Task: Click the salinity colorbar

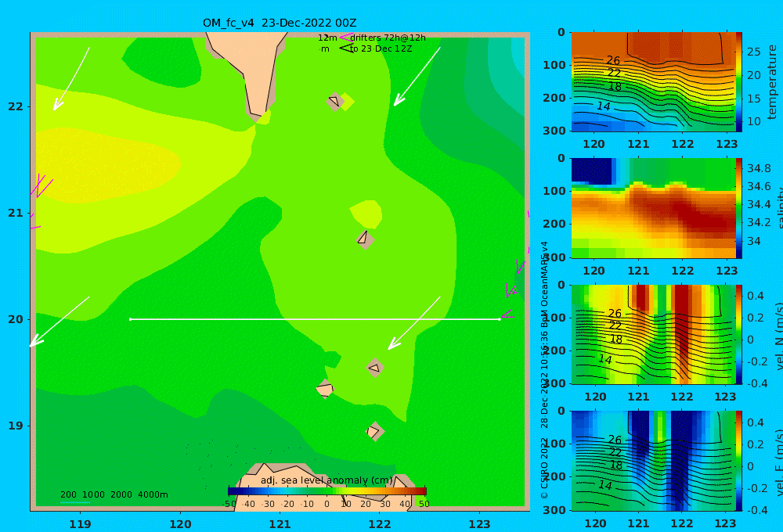Action: (738, 208)
